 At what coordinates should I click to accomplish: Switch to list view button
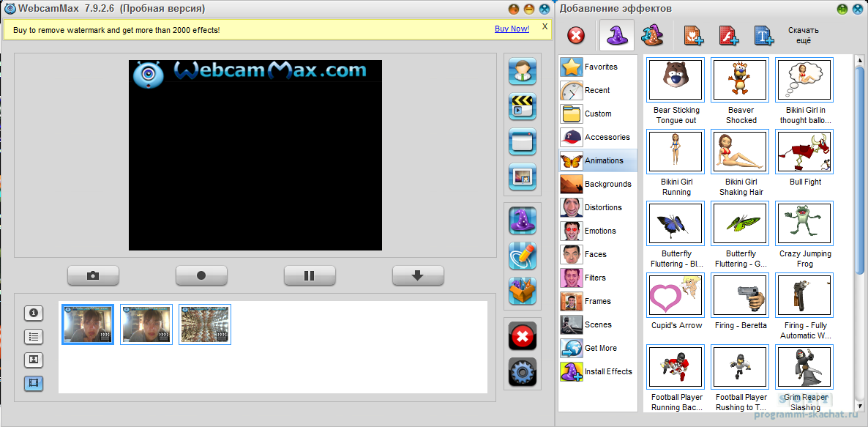34,336
